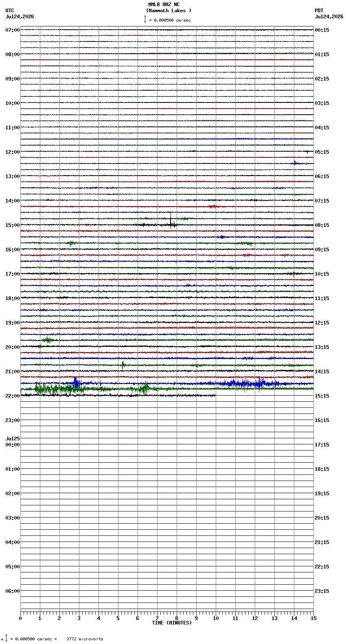The height and width of the screenshot is (644, 346).
Task: Click the 'Jul24,2026' date under PDT
Action: click(329, 17)
